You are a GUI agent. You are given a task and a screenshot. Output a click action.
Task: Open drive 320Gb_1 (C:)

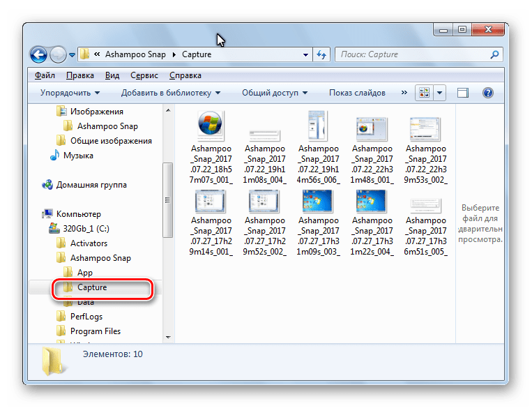(86, 229)
